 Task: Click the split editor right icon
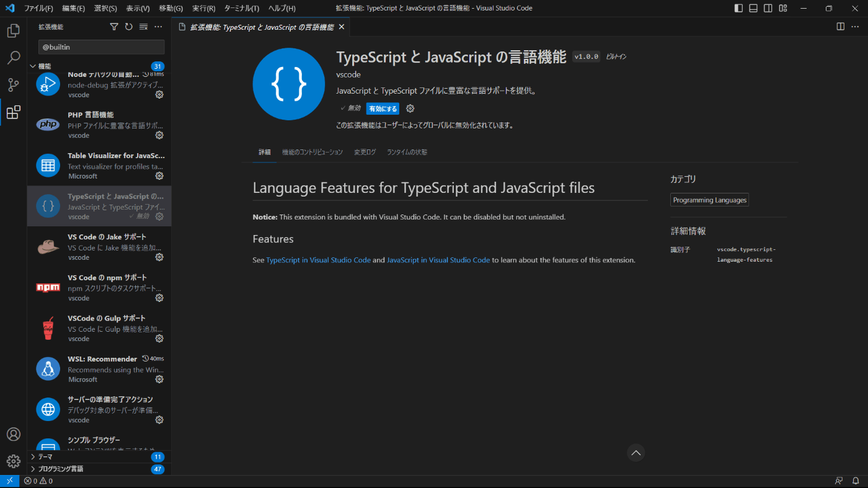[841, 27]
